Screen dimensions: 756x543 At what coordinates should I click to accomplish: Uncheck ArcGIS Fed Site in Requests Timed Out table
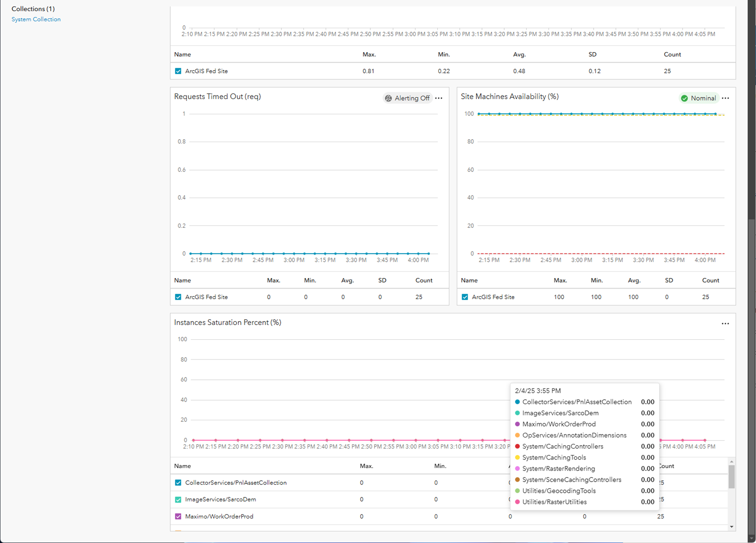178,297
